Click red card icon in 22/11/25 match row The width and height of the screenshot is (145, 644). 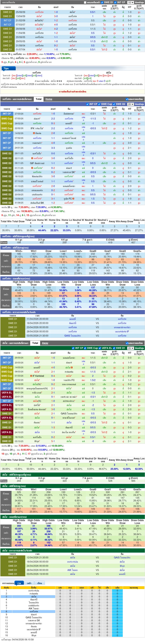[32, 158]
